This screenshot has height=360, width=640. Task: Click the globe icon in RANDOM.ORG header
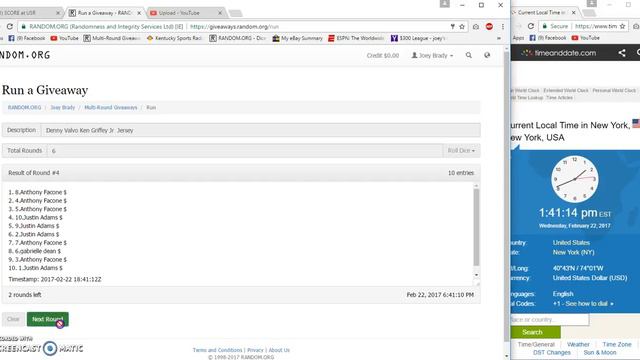click(487, 55)
